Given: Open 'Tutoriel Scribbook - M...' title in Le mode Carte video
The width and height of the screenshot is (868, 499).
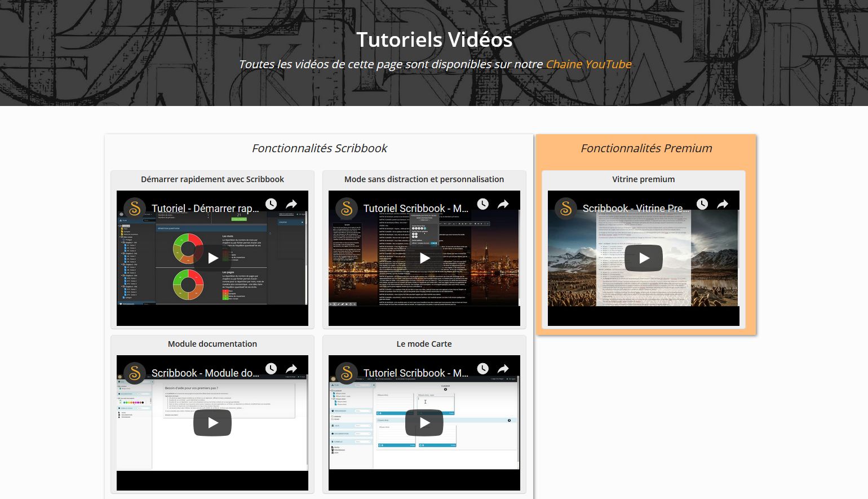Looking at the screenshot, I should point(416,373).
